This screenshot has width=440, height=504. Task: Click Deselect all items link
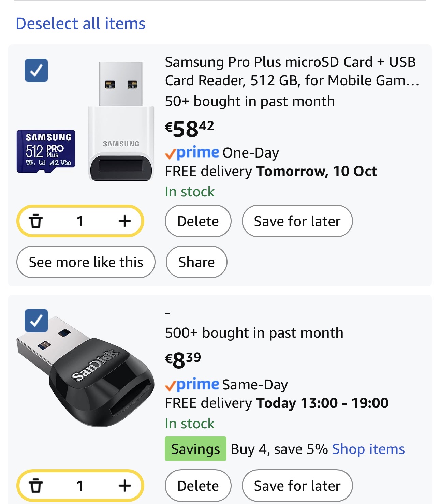tap(80, 24)
